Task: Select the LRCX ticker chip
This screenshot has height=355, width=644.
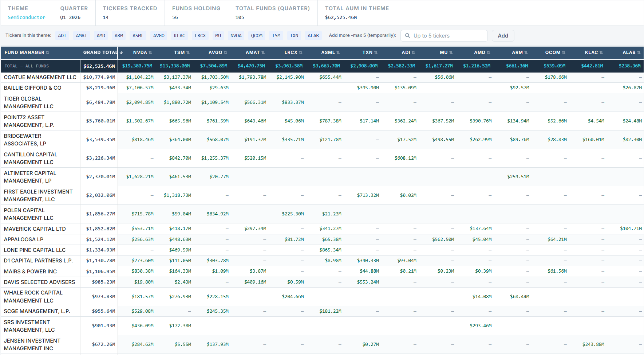Action: 200,36
